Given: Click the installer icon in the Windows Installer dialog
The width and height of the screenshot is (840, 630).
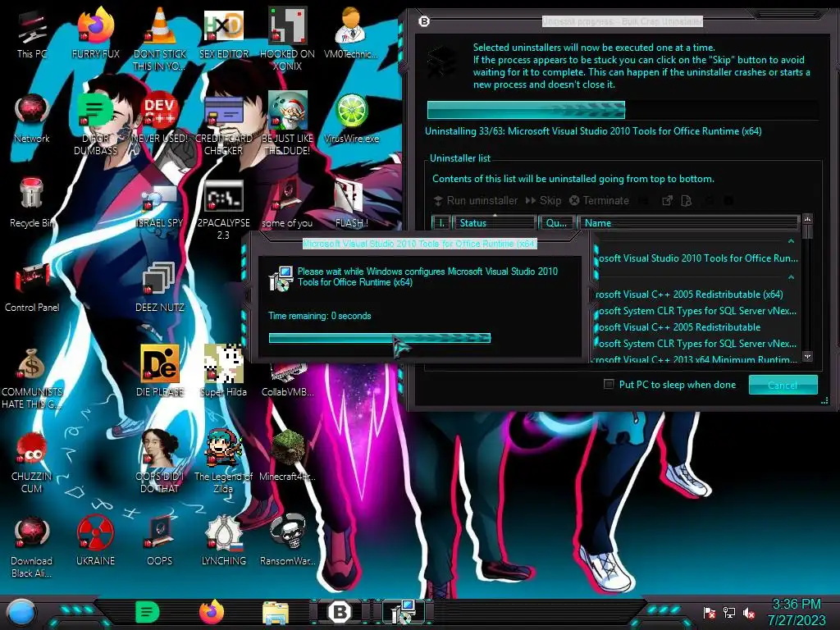Looking at the screenshot, I should click(281, 278).
